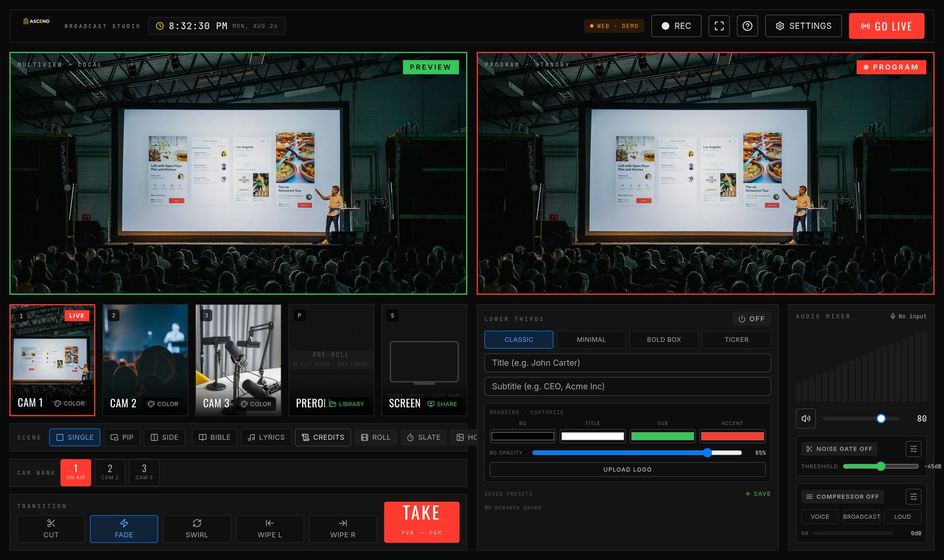Choose the Wipe R transition
Viewport: 944px width, 560px height.
click(342, 529)
